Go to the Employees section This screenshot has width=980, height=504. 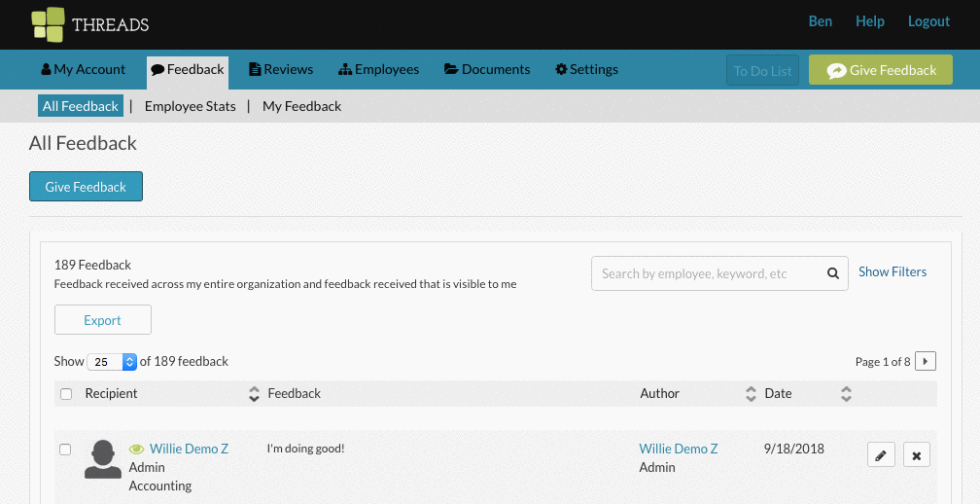point(379,69)
